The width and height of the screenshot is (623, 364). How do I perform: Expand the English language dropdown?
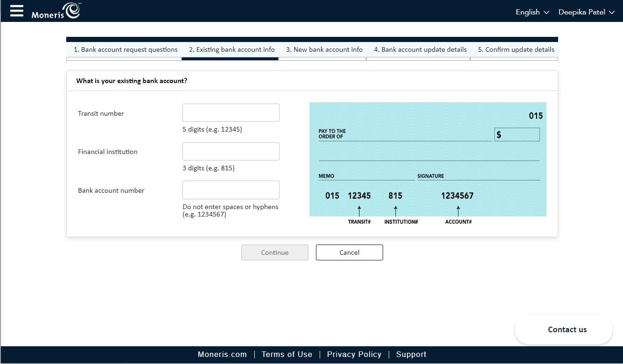tap(532, 12)
